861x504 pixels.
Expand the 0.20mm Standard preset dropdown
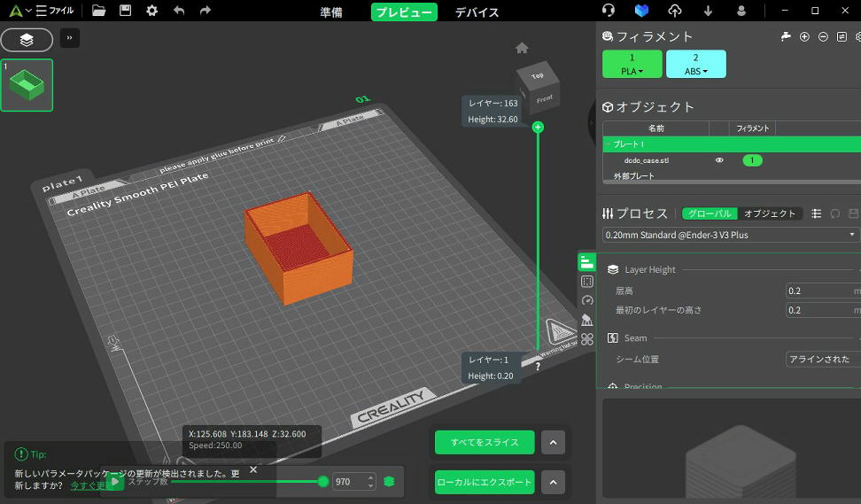[852, 235]
